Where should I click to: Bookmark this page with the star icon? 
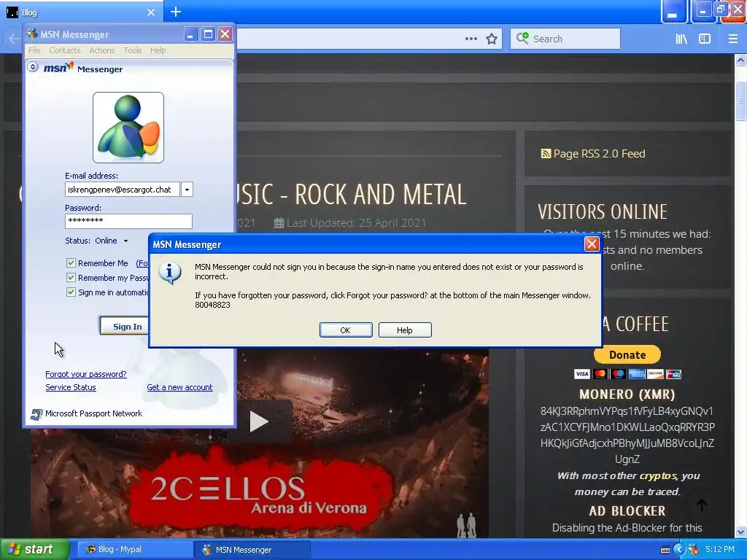(492, 39)
